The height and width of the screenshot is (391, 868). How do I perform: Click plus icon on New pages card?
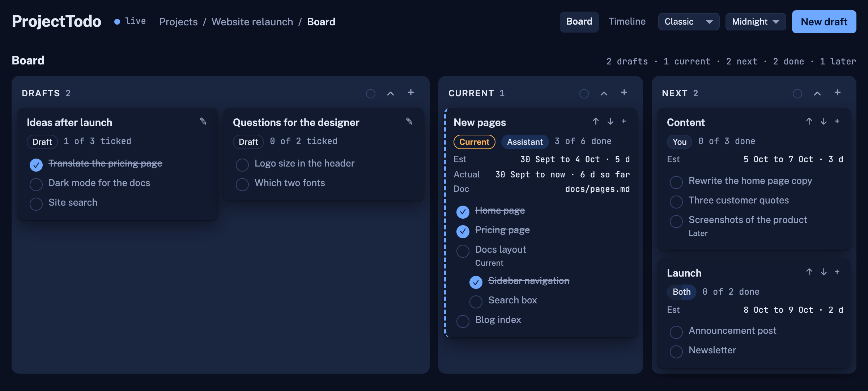point(624,121)
